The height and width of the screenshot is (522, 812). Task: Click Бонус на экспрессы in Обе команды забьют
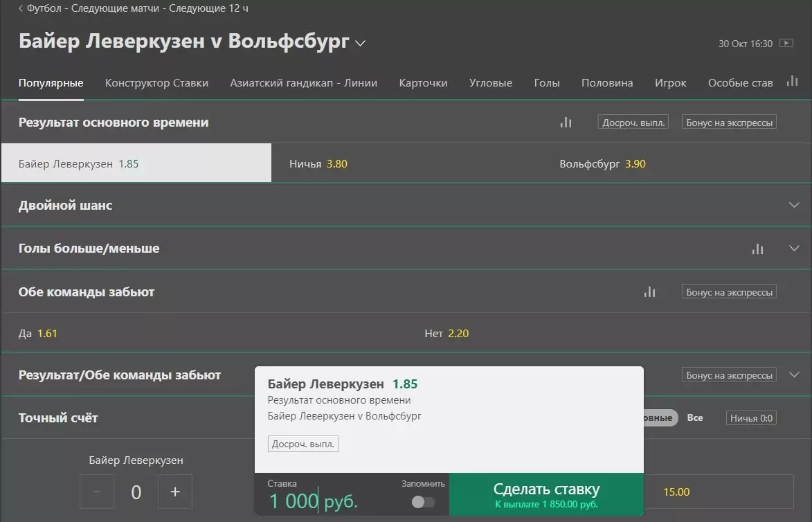click(729, 292)
